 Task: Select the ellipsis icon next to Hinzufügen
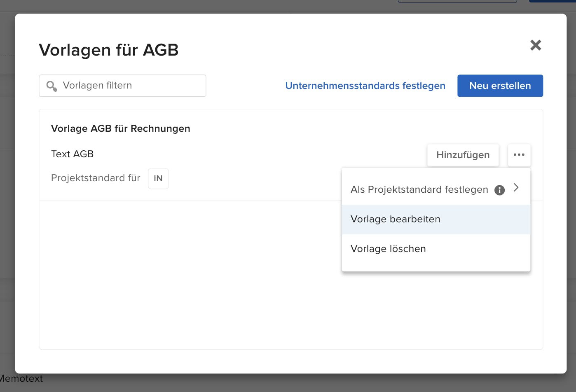coord(519,155)
